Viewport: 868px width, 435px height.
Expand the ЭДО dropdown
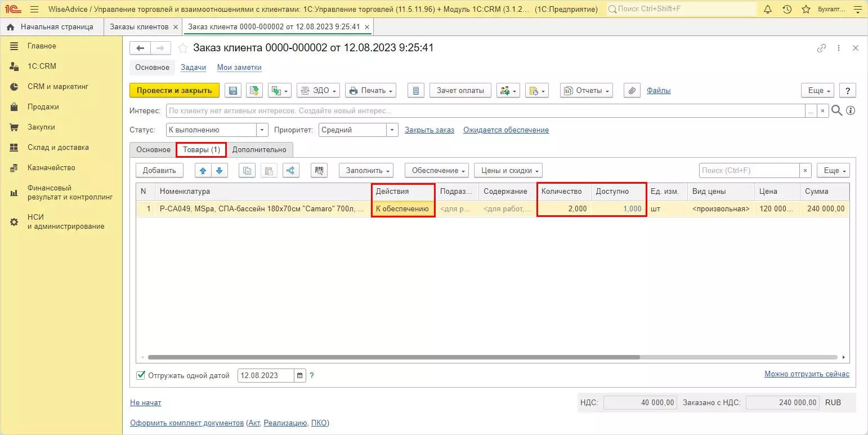tap(318, 90)
